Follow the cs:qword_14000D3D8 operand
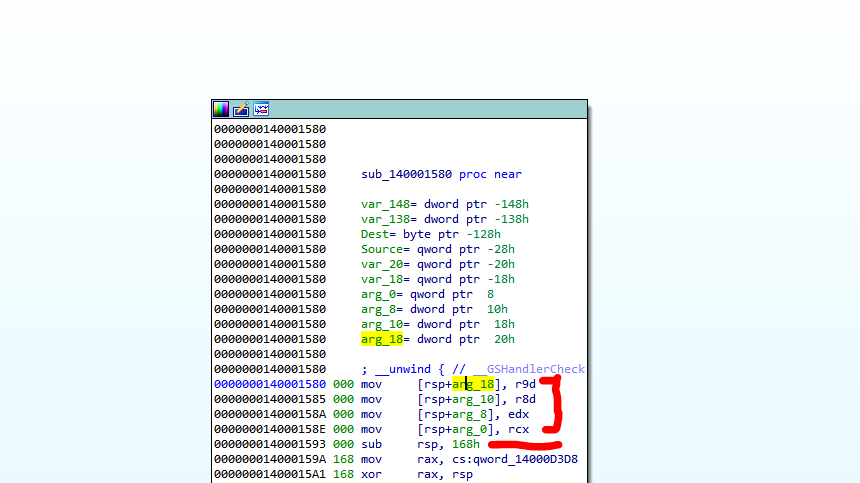This screenshot has height=483, width=860. 519,459
